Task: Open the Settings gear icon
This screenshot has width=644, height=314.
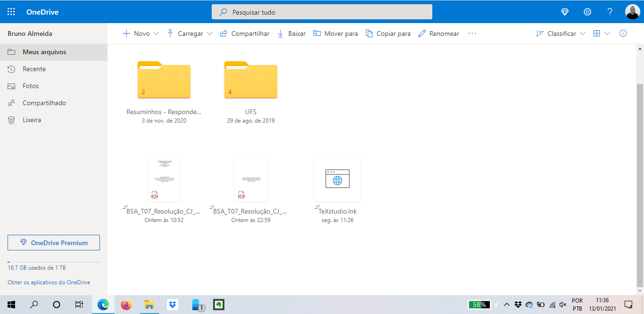Action: pos(587,12)
